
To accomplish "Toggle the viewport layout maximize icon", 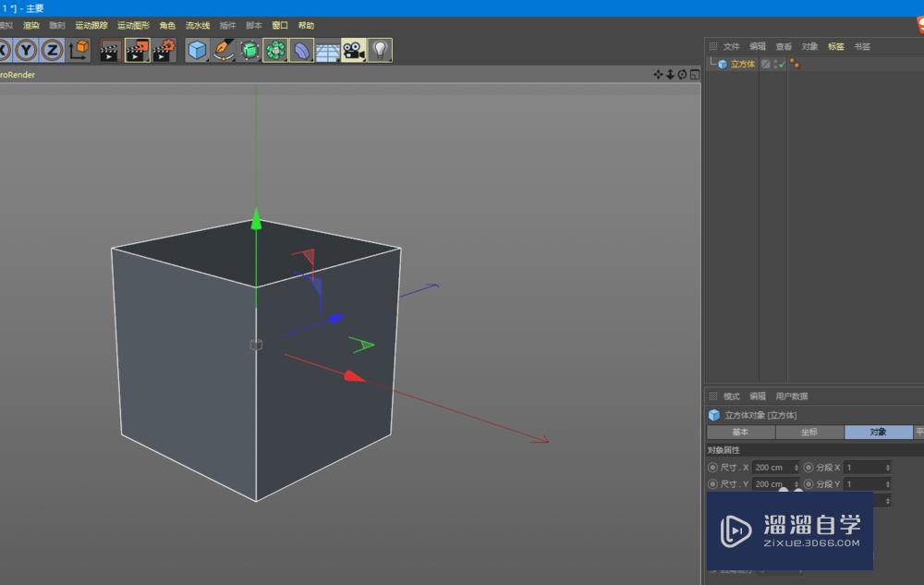I will pyautogui.click(x=695, y=74).
